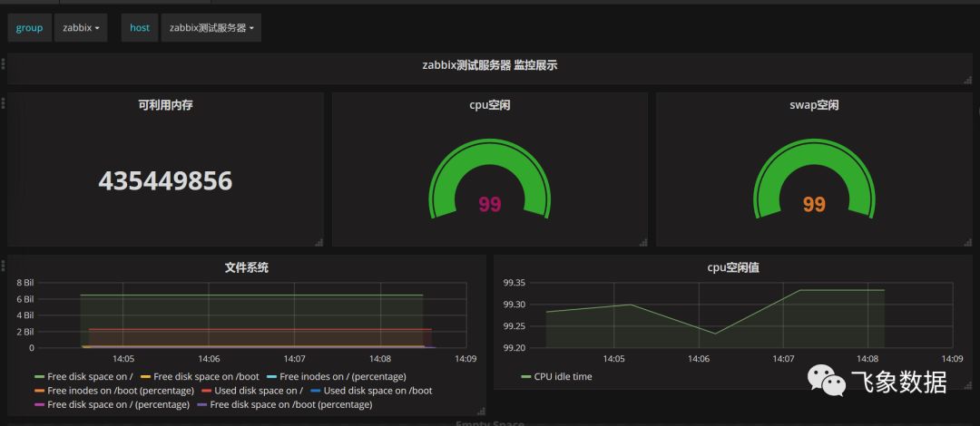Open the 可利用内存 panel title menu
Screen dimensions: 980x426
click(166, 105)
